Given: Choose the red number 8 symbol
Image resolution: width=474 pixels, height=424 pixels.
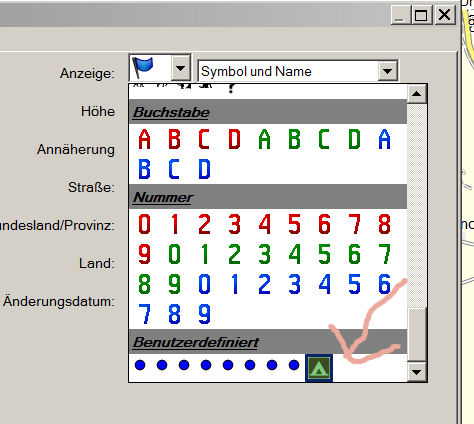Looking at the screenshot, I should (384, 224).
